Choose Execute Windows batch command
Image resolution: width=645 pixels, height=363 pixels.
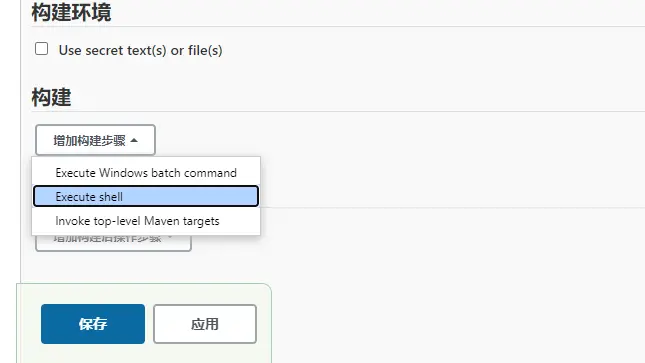coord(146,173)
